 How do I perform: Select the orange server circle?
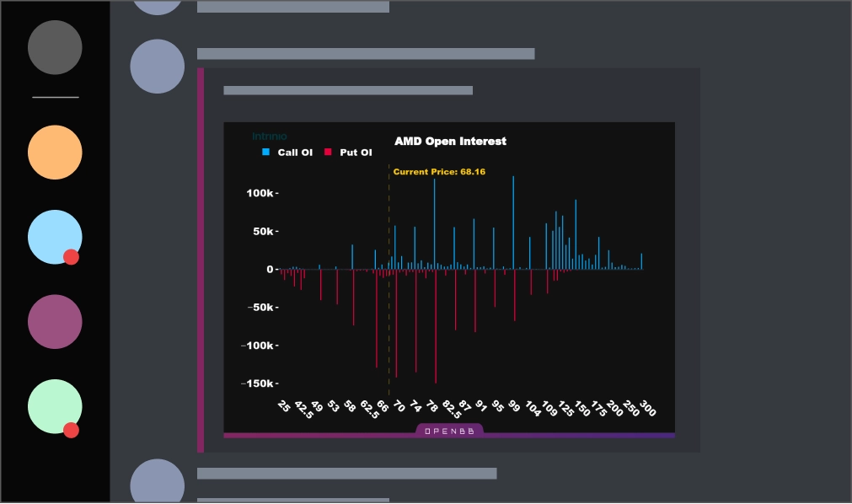click(x=55, y=153)
